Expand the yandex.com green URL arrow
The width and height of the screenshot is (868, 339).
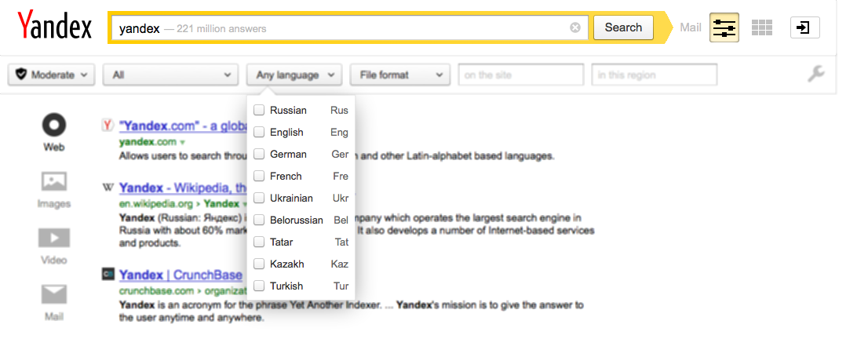click(183, 142)
